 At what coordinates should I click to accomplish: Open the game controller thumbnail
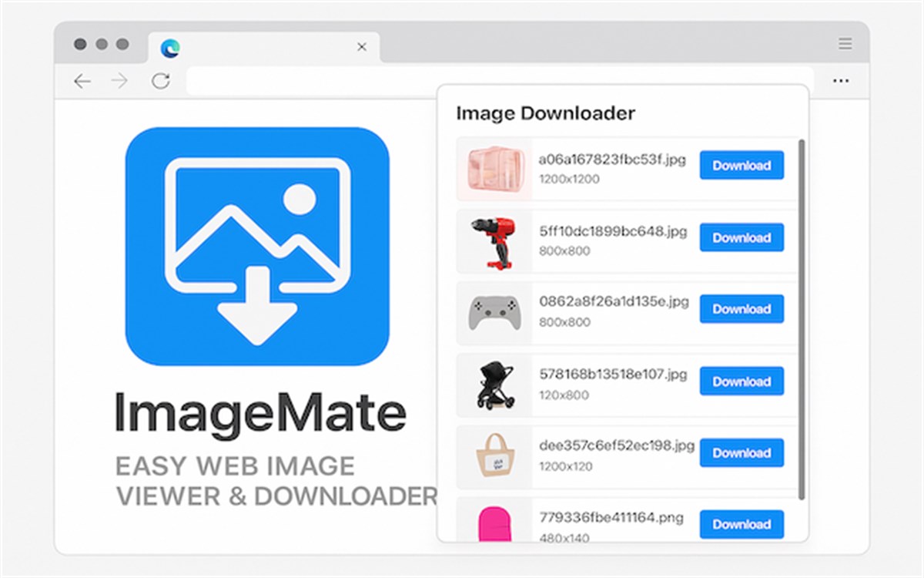pos(494,313)
